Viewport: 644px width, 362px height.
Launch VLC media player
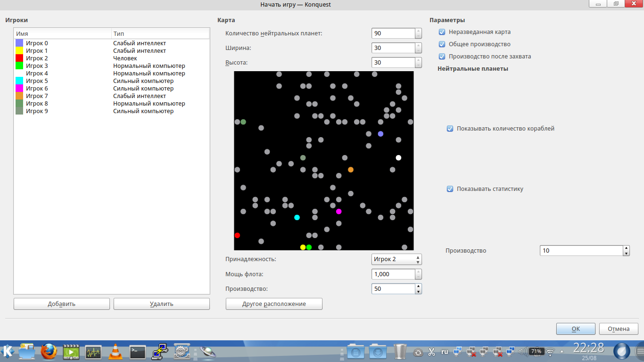(x=115, y=351)
